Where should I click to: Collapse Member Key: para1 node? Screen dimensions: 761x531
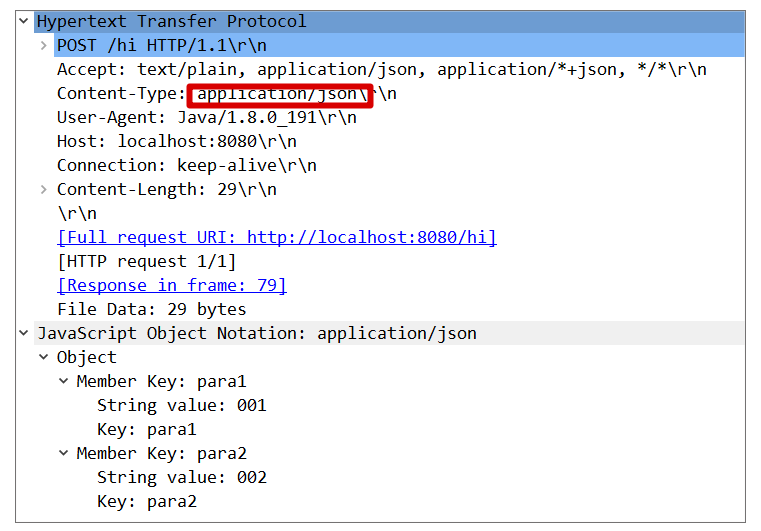[63, 381]
